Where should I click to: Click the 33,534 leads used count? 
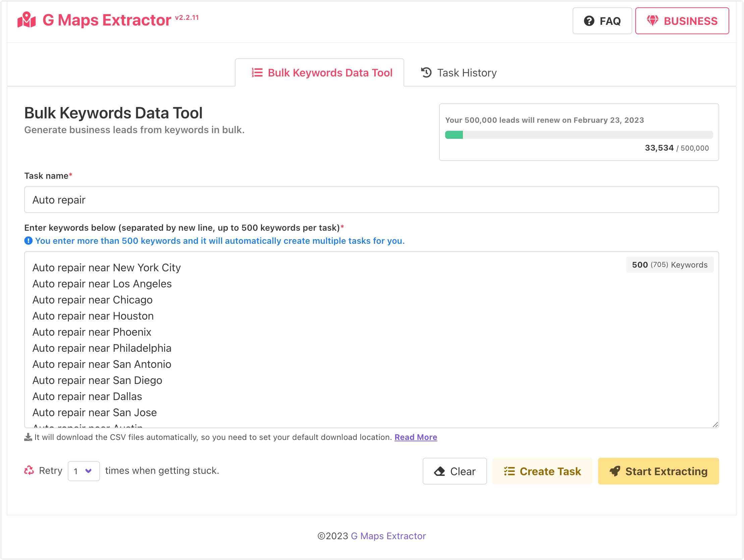coord(659,148)
